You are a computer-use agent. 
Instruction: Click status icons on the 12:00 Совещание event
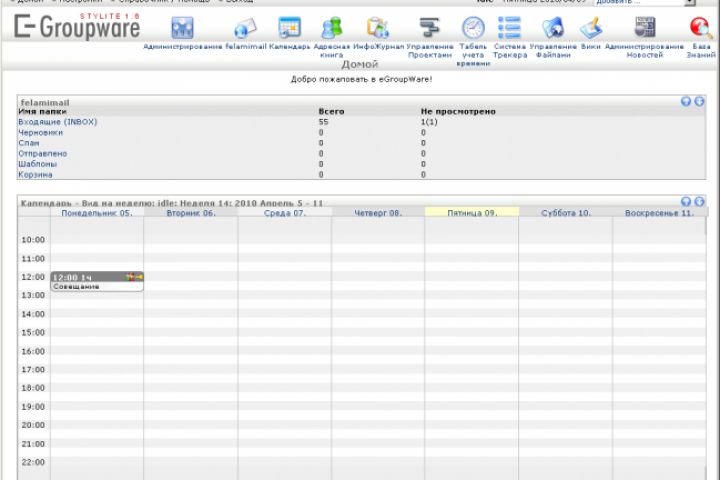[134, 277]
